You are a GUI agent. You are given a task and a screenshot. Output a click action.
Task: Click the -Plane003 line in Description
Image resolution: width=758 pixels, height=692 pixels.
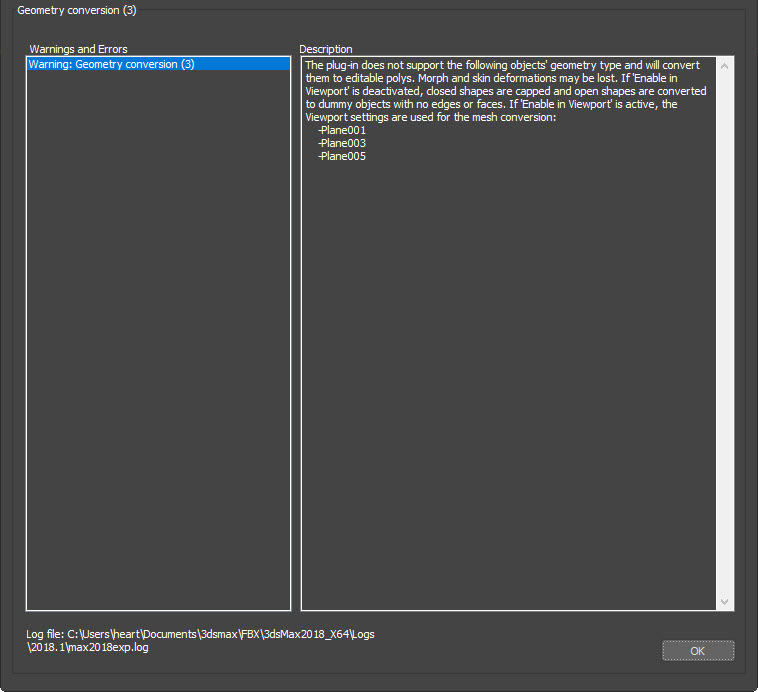tap(342, 144)
